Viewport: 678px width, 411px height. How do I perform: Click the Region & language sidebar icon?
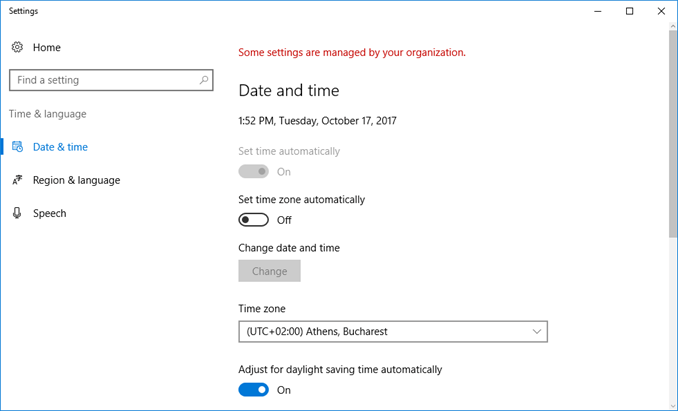pos(17,180)
